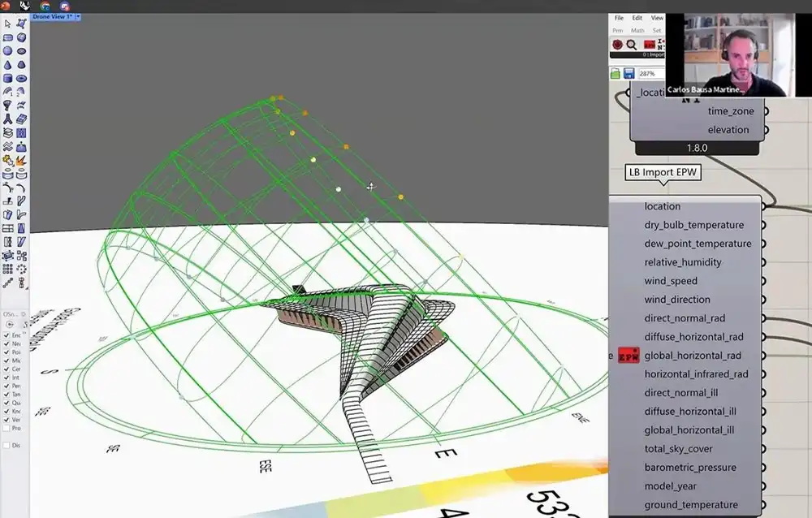
Task: Click the wind_speed output
Action: (x=671, y=281)
